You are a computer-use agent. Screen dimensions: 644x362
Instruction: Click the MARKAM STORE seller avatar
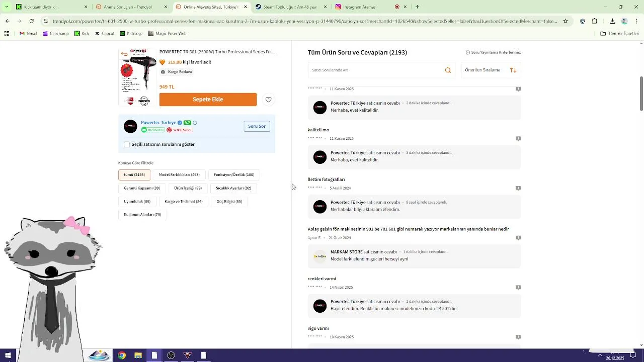320,256
